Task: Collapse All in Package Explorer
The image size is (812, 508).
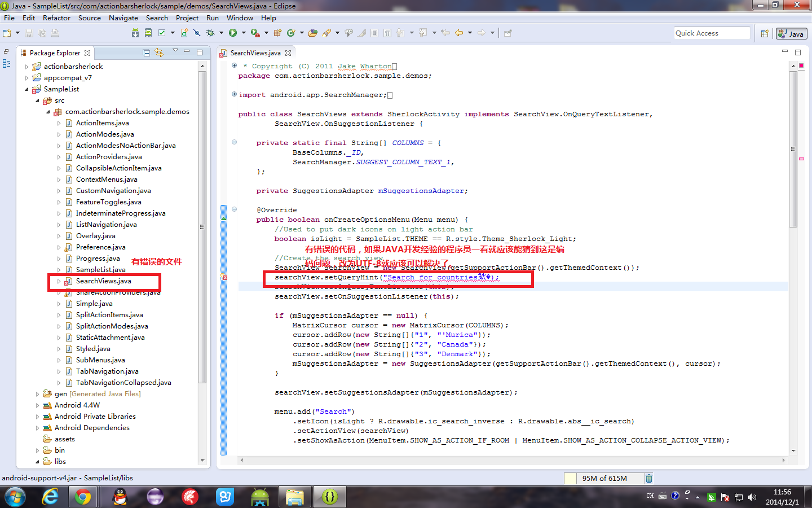Action: point(147,53)
